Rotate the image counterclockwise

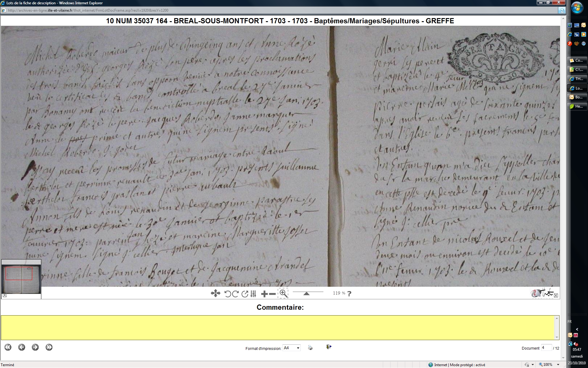(228, 294)
